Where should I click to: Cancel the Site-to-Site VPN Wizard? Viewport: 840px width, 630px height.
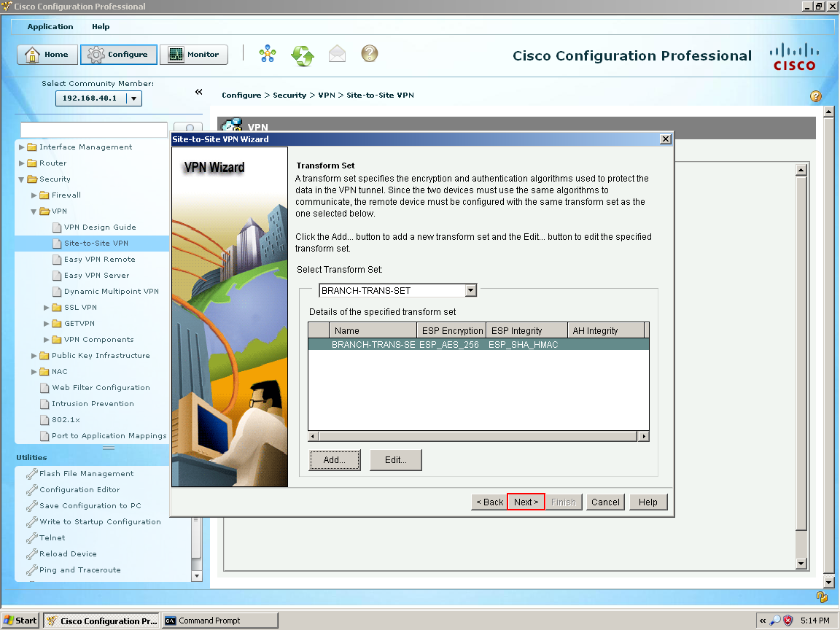click(x=605, y=502)
